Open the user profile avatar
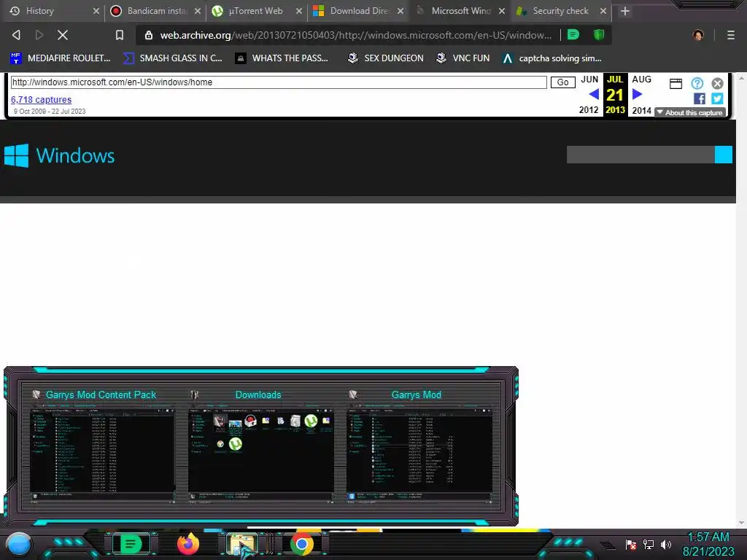Viewport: 747px width, 560px height. pyautogui.click(x=698, y=35)
